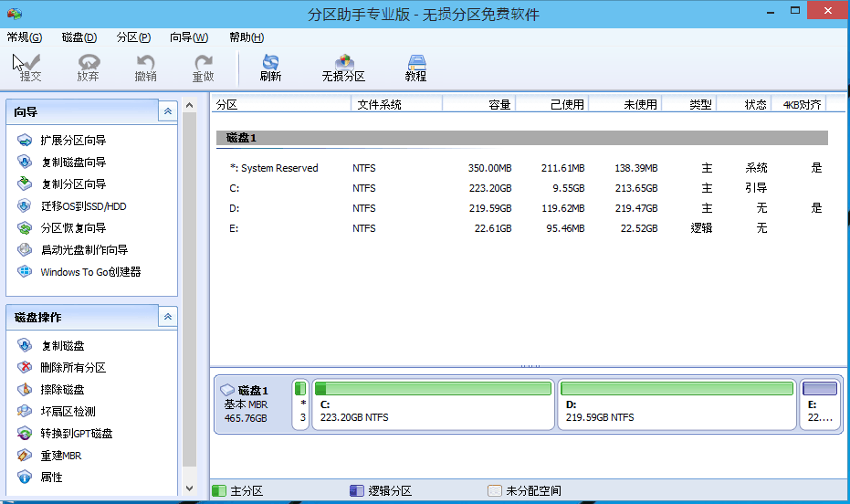The height and width of the screenshot is (504, 850).
Task: Select C: 223.20GB NTFS block in disk map
Action: pyautogui.click(x=433, y=404)
